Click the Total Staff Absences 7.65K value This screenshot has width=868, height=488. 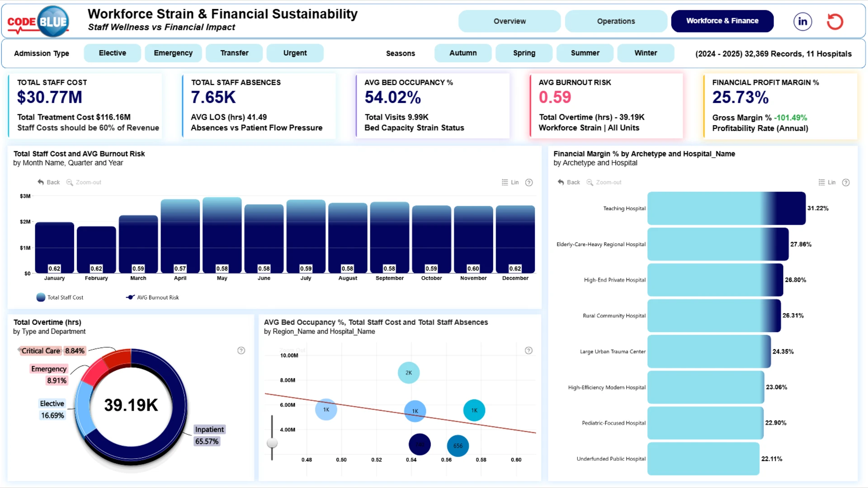pos(213,97)
